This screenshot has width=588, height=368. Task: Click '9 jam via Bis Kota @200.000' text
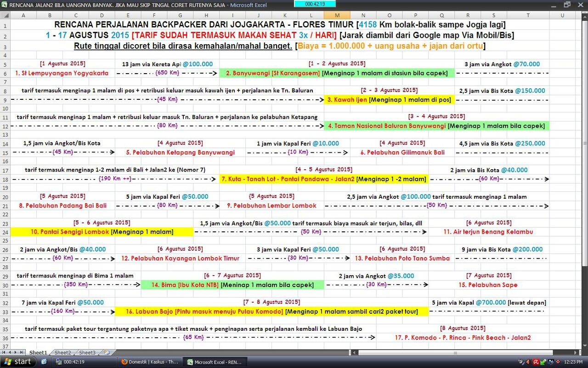click(502, 250)
